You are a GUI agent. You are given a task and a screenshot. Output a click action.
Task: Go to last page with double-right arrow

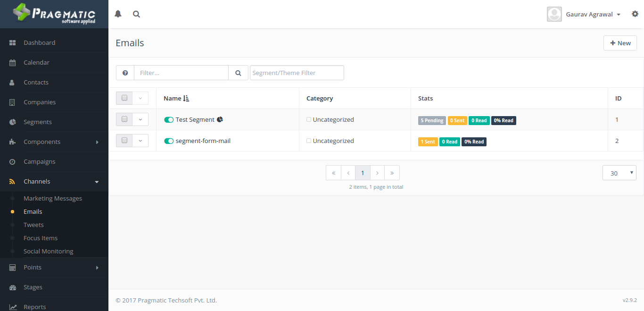pyautogui.click(x=392, y=173)
